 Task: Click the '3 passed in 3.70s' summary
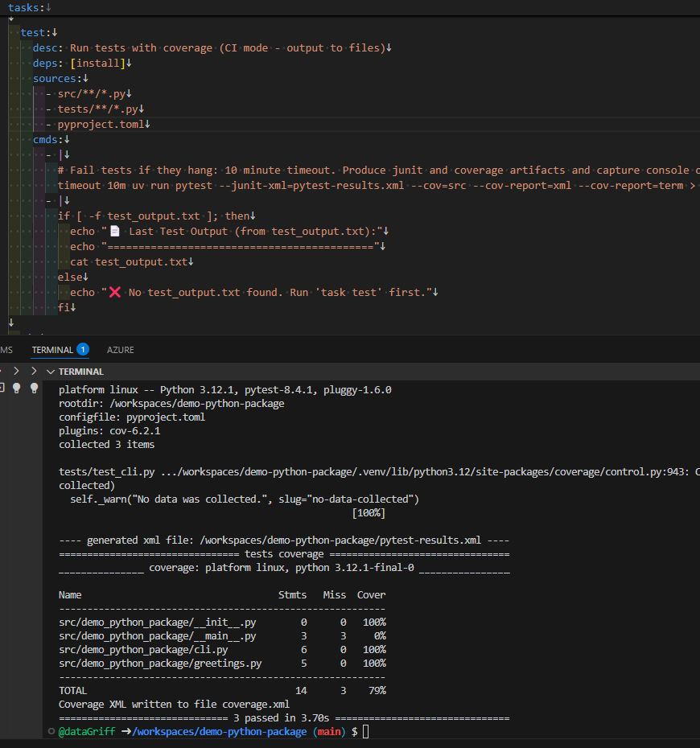282,718
